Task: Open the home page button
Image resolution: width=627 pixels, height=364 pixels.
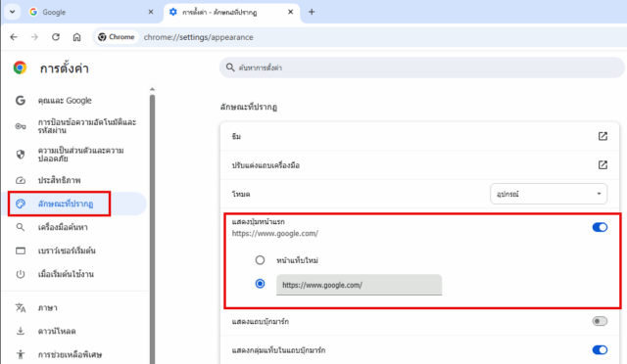Action: pos(76,37)
